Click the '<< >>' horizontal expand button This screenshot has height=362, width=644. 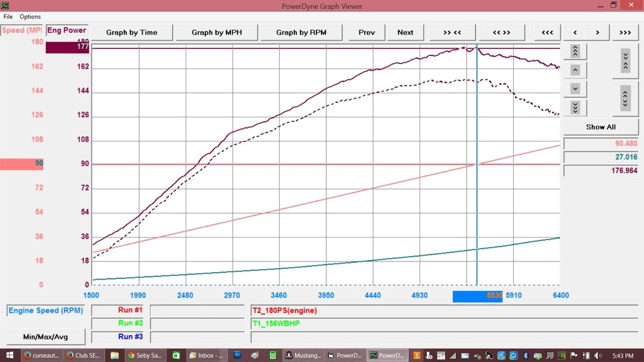pyautogui.click(x=501, y=33)
